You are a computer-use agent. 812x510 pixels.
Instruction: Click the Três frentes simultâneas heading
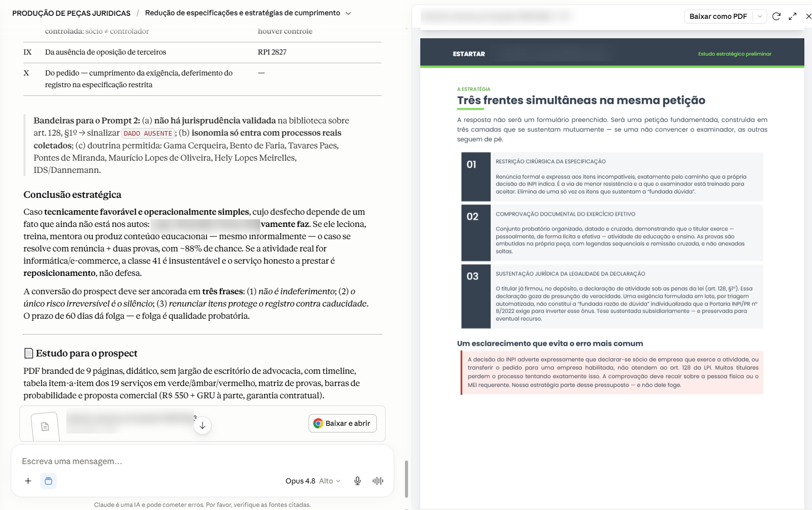(x=581, y=100)
